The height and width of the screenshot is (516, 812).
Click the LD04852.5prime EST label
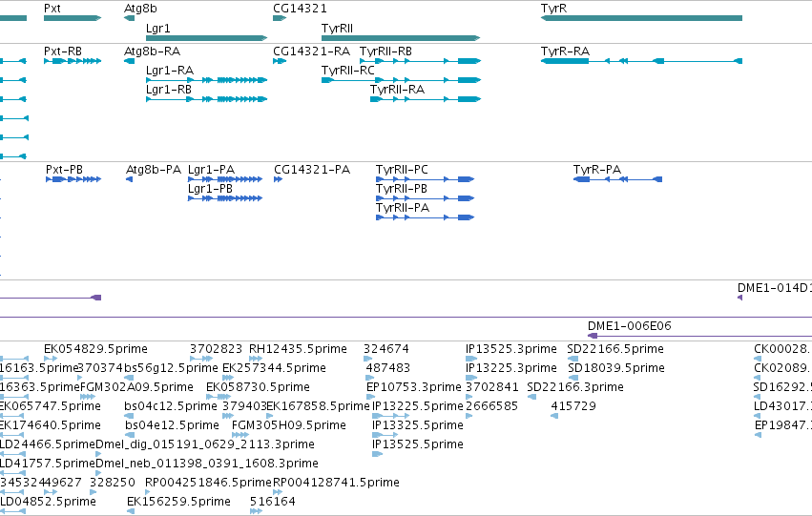click(x=48, y=502)
